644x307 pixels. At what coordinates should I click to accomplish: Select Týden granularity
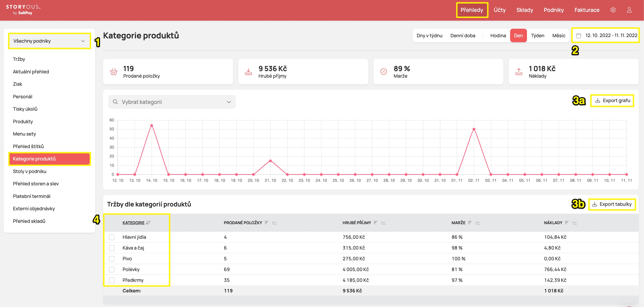coord(537,35)
